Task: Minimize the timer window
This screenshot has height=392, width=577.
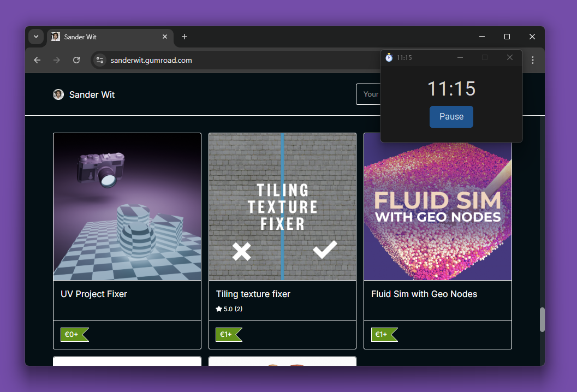Action: 460,57
